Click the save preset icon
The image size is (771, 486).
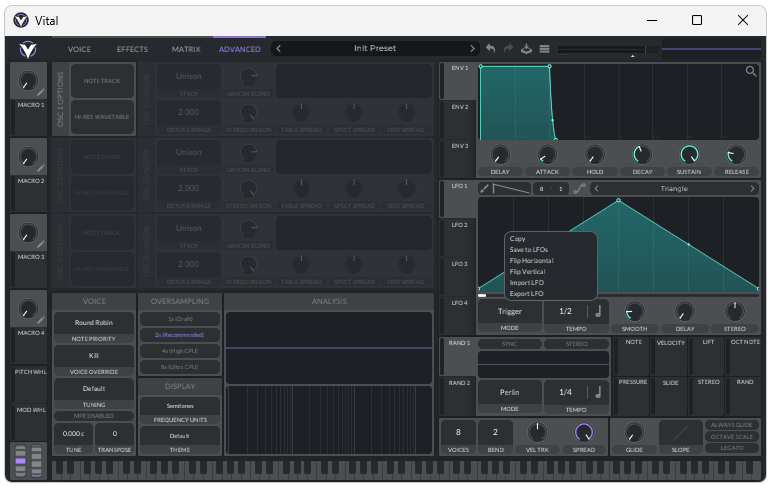pos(526,48)
